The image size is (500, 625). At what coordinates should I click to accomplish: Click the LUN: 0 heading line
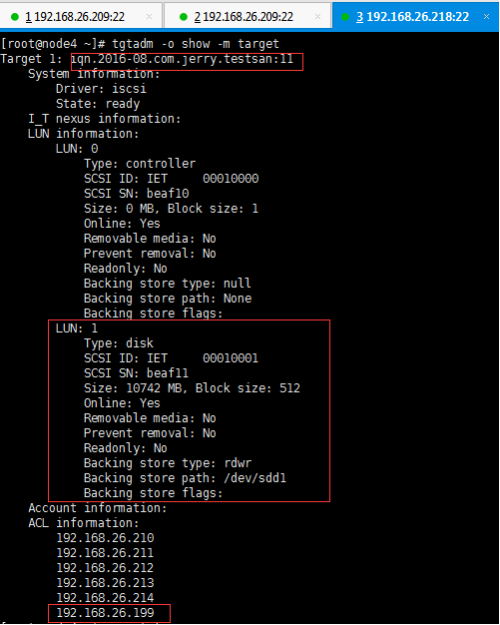(77, 149)
